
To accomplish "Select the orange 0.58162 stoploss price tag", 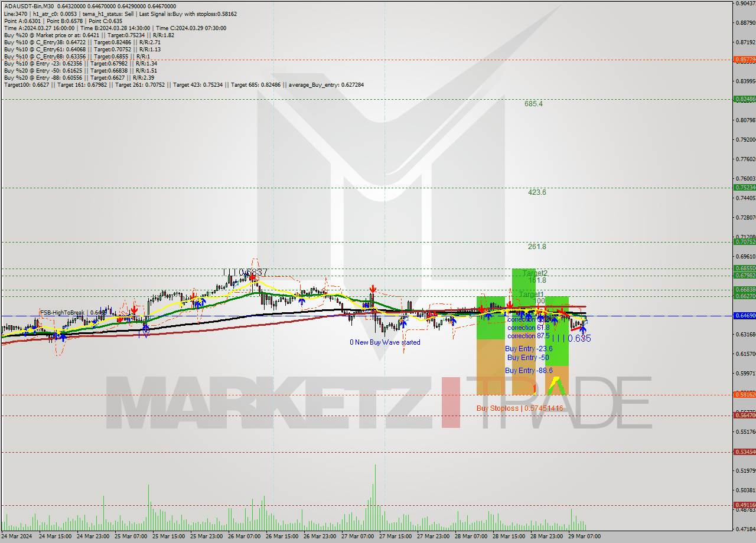I will (745, 394).
